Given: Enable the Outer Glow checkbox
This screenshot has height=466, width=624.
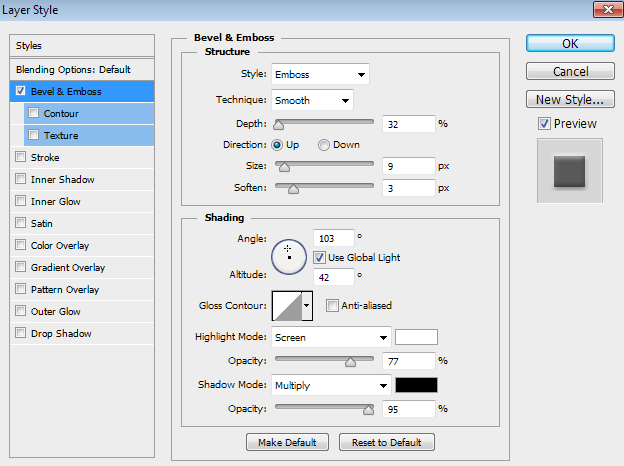Looking at the screenshot, I should click(21, 310).
